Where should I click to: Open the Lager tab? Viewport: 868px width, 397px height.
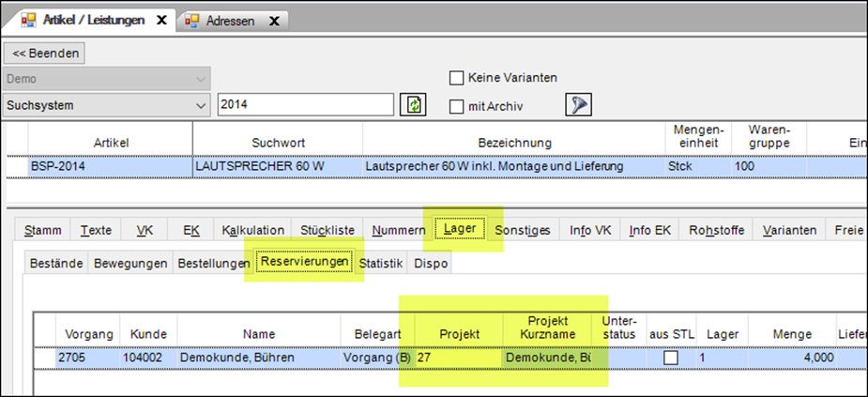(459, 230)
